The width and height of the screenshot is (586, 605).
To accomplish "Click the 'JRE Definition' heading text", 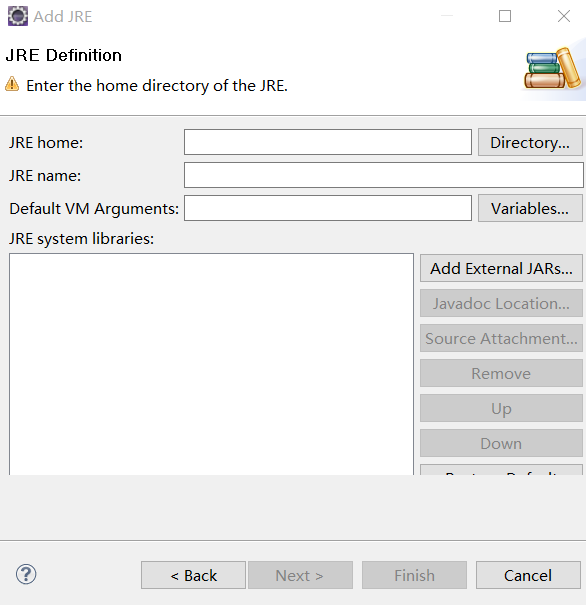I will 64,56.
